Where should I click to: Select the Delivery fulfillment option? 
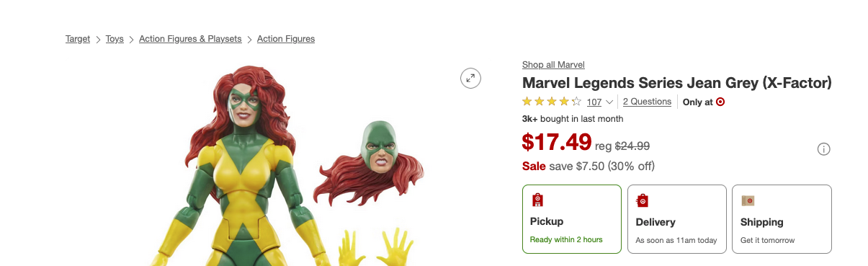[x=677, y=219]
